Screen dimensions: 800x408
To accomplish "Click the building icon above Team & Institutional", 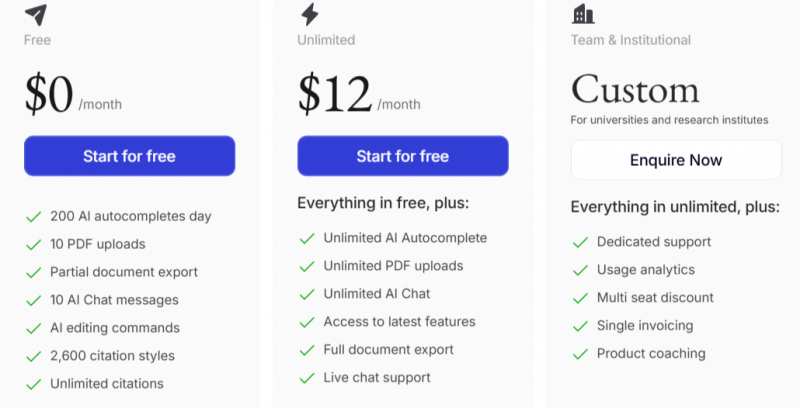I will (583, 14).
